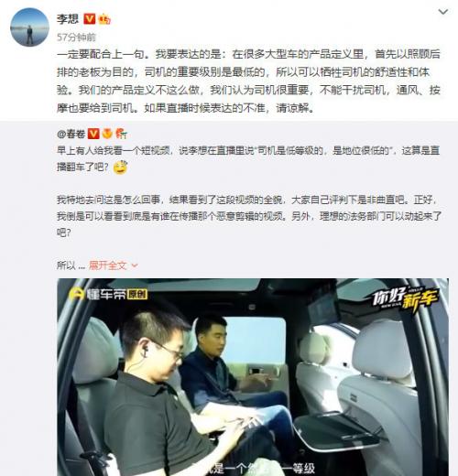The width and height of the screenshot is (458, 476).
Task: Click the video subtitle caption at bottom
Action: pyautogui.click(x=255, y=468)
